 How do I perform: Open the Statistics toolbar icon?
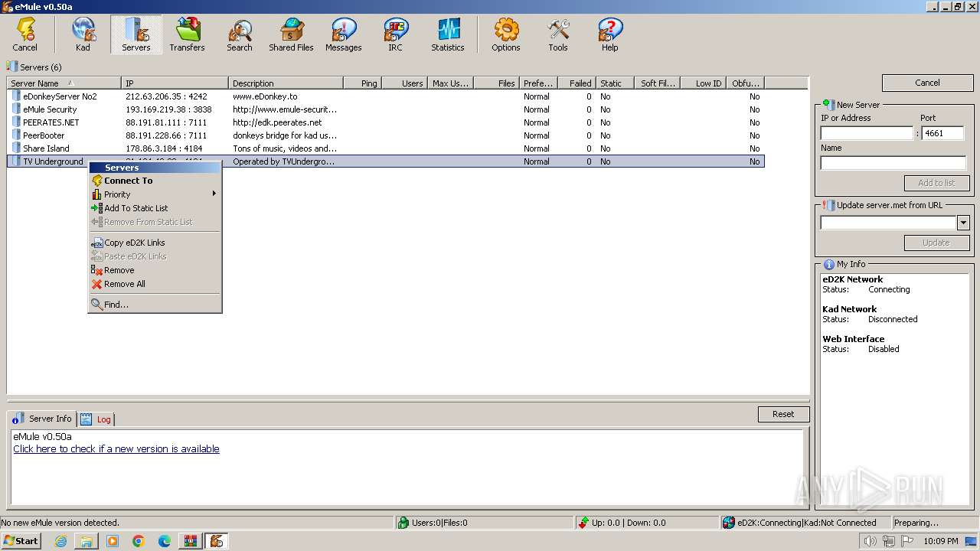pos(448,34)
